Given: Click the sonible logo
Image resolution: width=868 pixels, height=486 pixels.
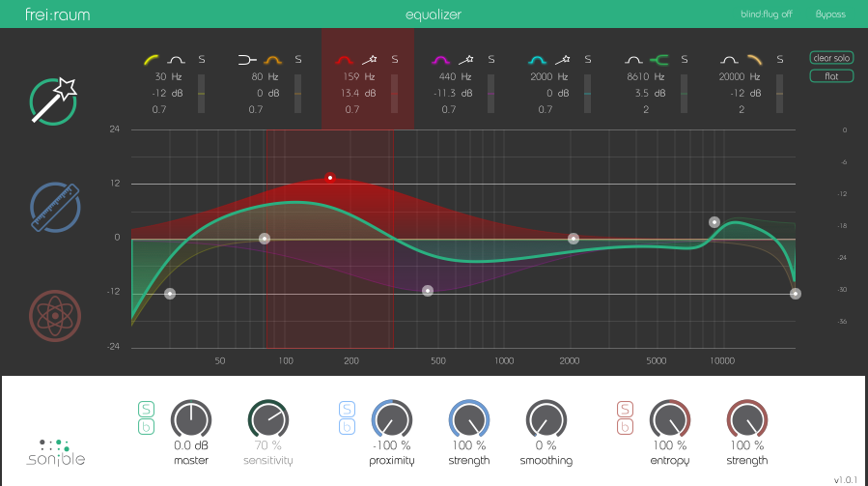Looking at the screenshot, I should pos(55,453).
